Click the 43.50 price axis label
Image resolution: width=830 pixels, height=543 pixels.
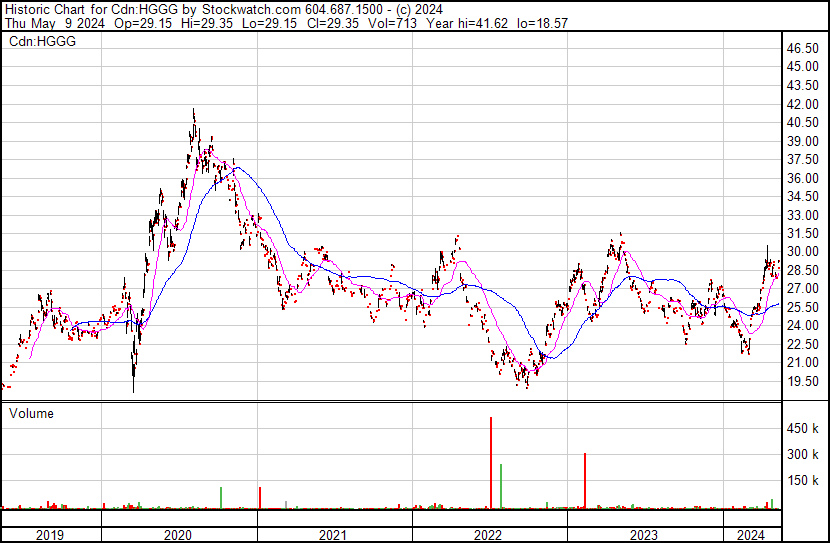(x=802, y=85)
